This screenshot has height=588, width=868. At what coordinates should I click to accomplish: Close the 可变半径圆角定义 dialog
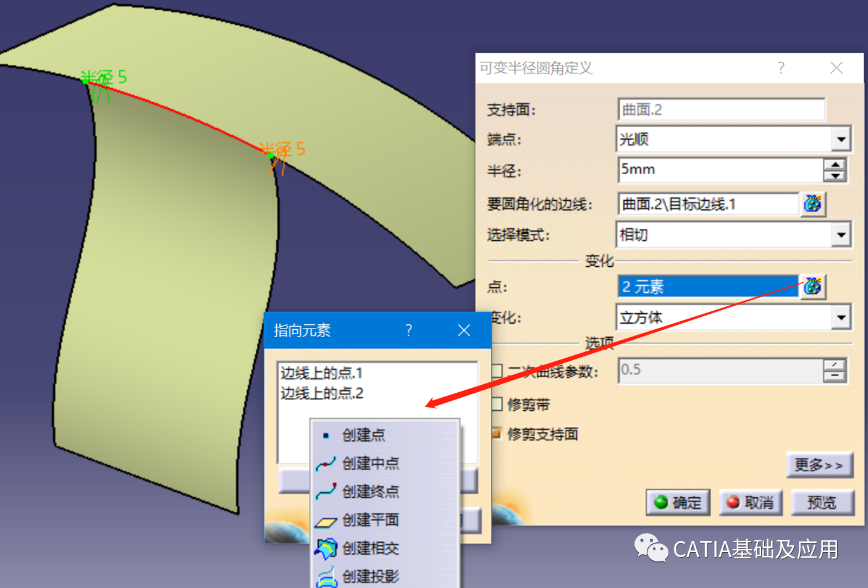[836, 68]
